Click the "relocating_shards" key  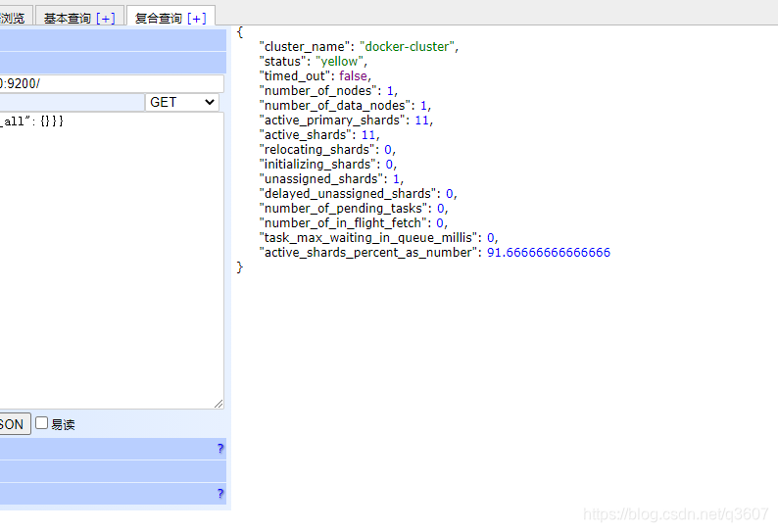(x=317, y=150)
